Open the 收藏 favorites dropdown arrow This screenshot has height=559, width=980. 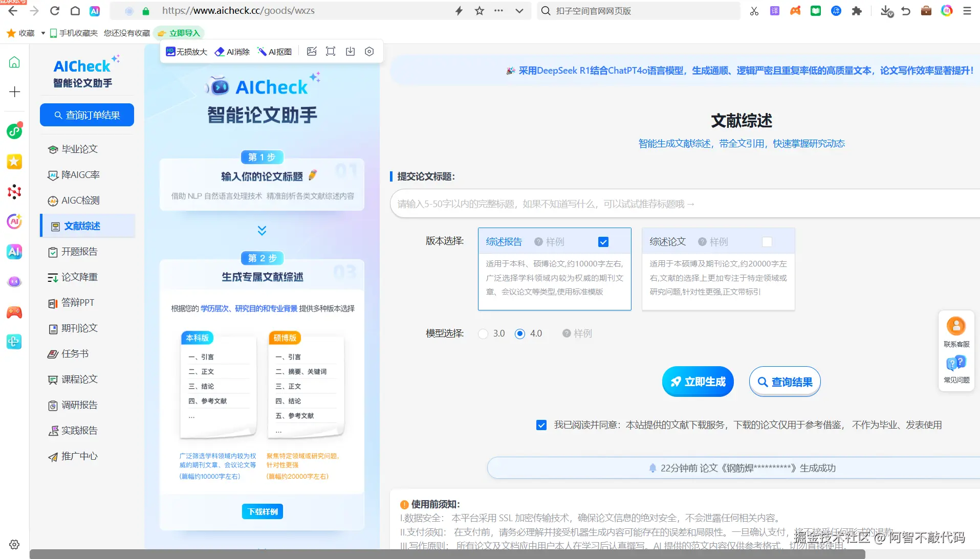pos(43,33)
